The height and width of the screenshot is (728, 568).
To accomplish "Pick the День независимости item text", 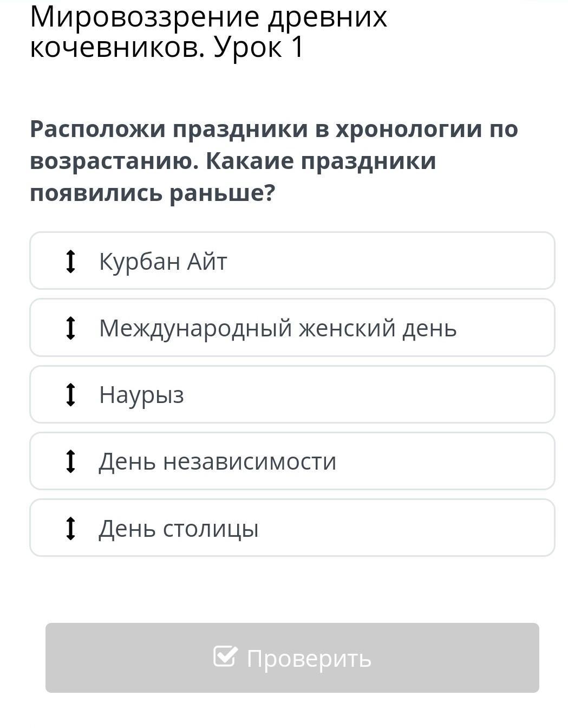I will coord(218,461).
